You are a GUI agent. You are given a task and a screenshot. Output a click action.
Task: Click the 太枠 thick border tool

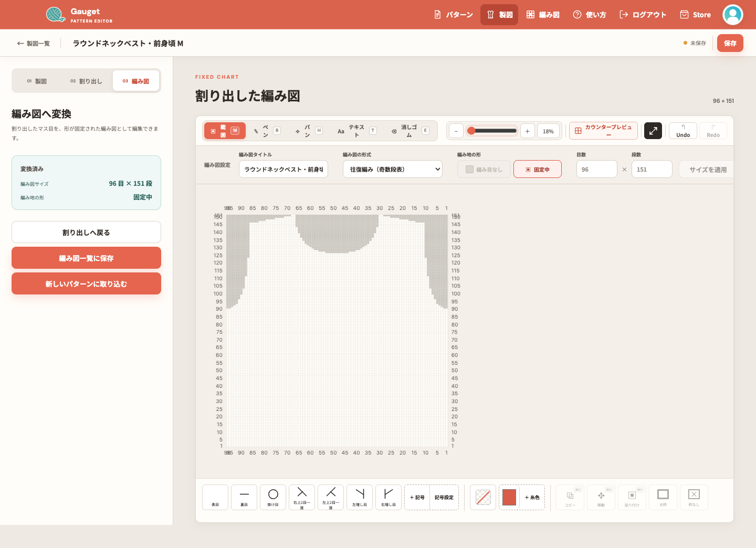(663, 497)
